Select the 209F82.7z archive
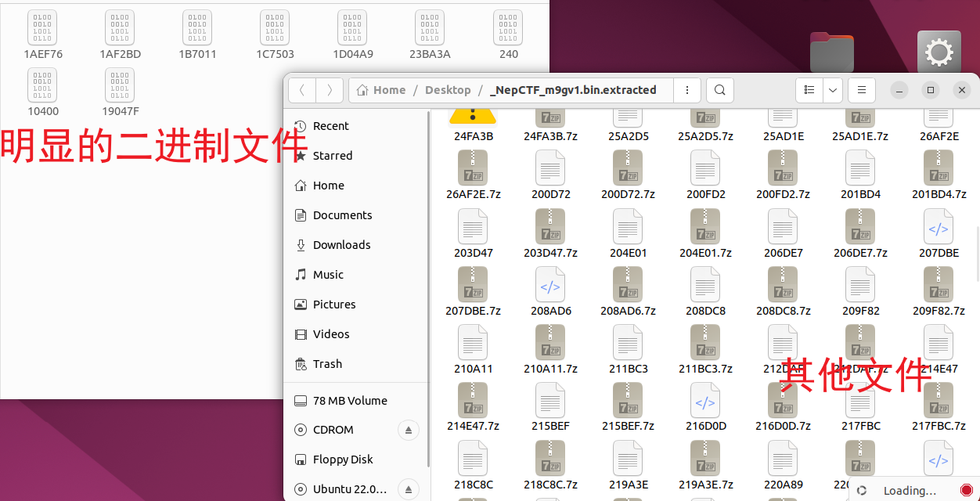Screen dimensions: 980x501 click(939, 291)
